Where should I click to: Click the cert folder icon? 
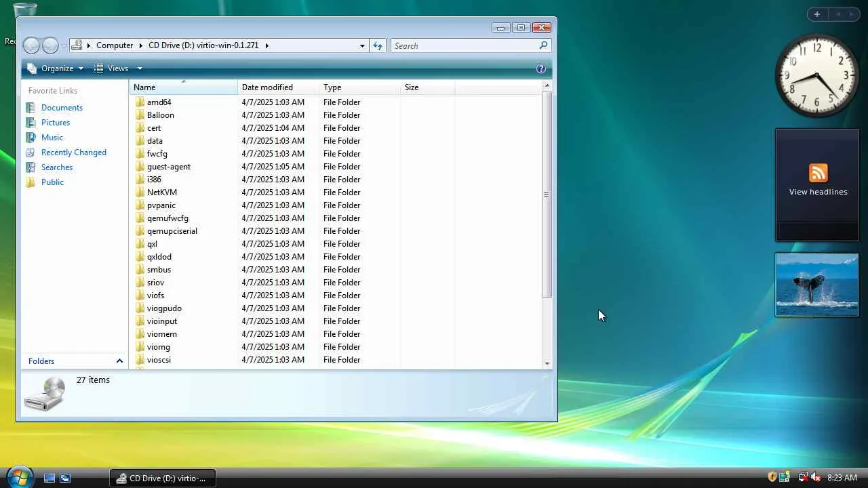140,128
